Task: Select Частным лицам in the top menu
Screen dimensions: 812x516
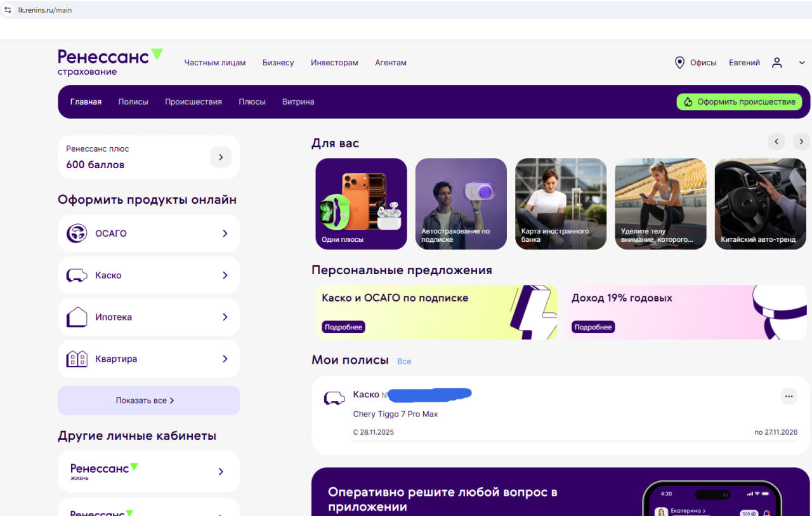Action: 215,63
